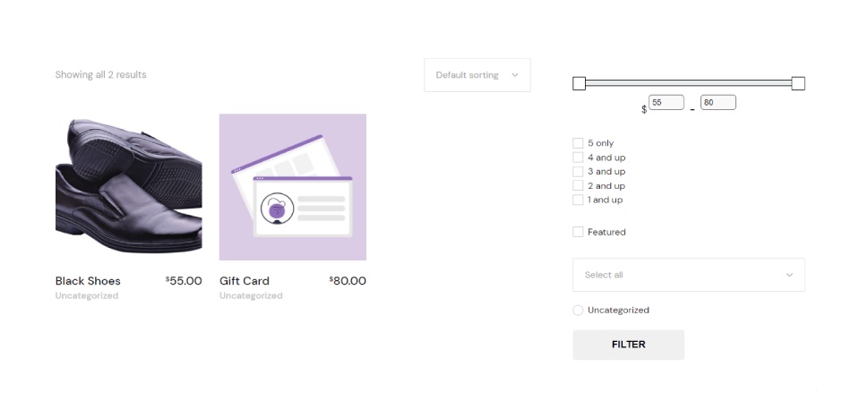Open the Black Shoes title link
Screen dimensions: 868x409
pyautogui.click(x=88, y=281)
